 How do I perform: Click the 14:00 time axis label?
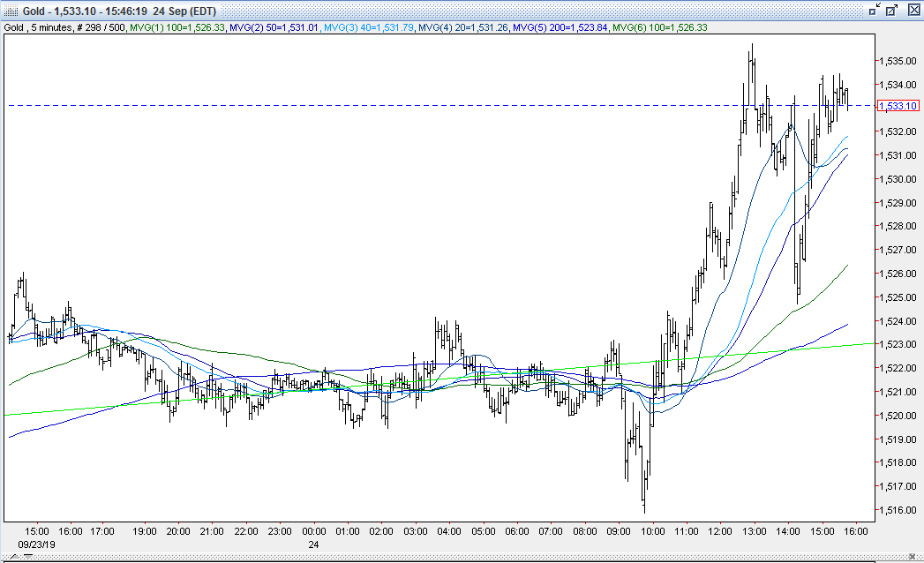point(787,531)
